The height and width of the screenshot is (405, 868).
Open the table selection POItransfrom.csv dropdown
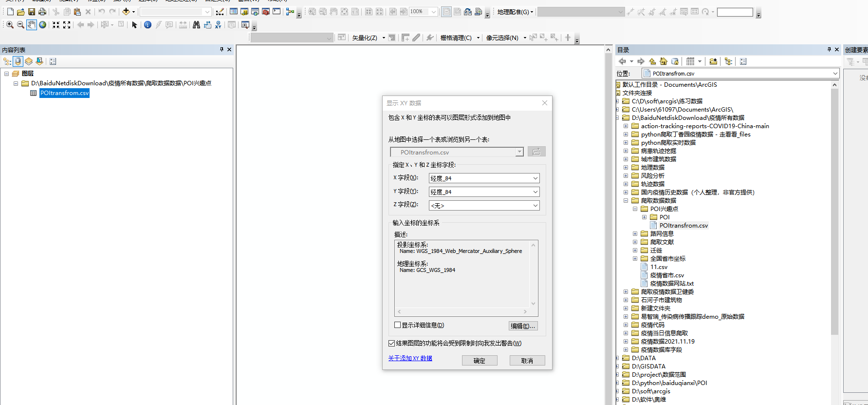pos(519,152)
